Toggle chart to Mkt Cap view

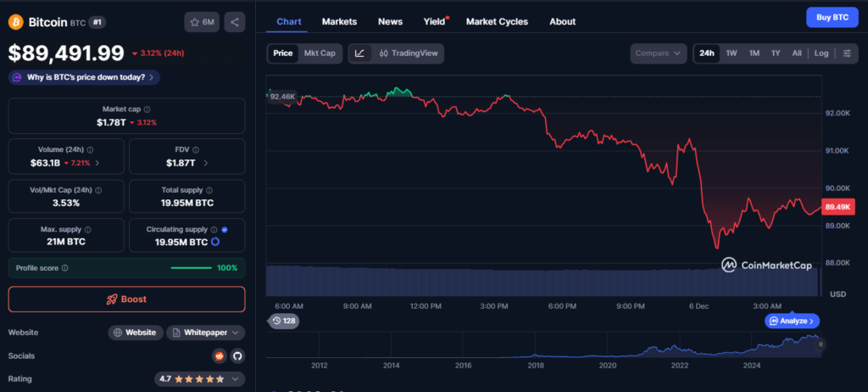[x=320, y=53]
